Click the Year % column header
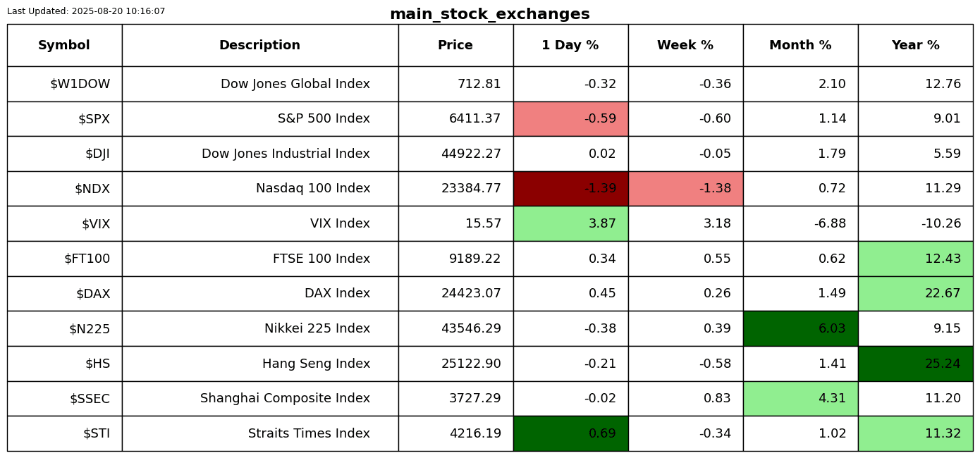The width and height of the screenshot is (980, 458). (915, 45)
